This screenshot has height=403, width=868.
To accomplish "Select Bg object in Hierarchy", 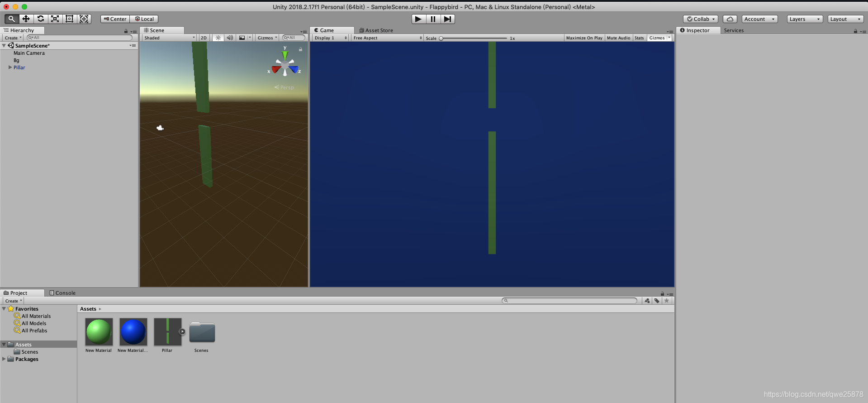I will coord(16,60).
